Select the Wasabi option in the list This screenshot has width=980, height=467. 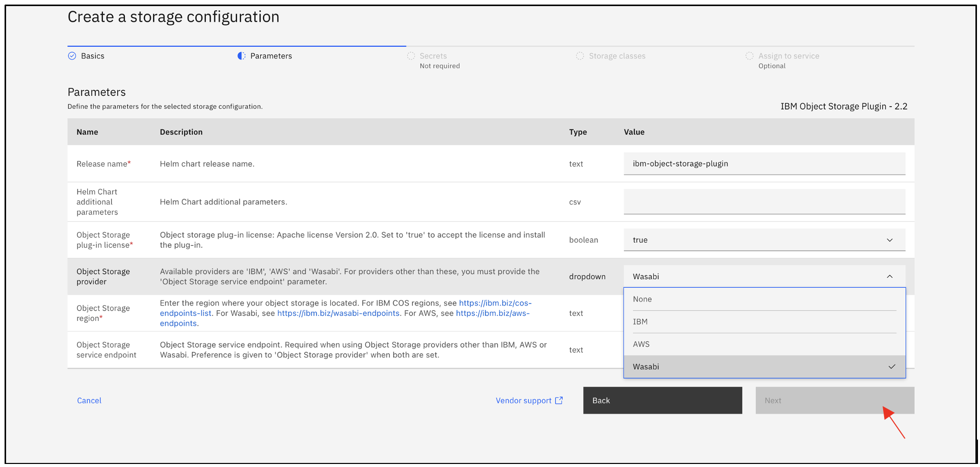click(x=764, y=366)
